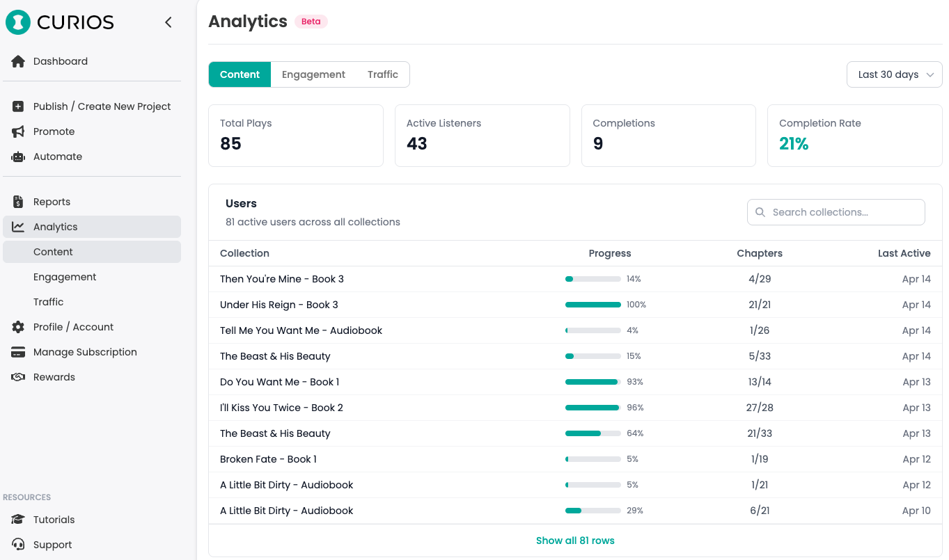The width and height of the screenshot is (949, 560).
Task: Click the Rewards handshake icon
Action: tap(18, 377)
